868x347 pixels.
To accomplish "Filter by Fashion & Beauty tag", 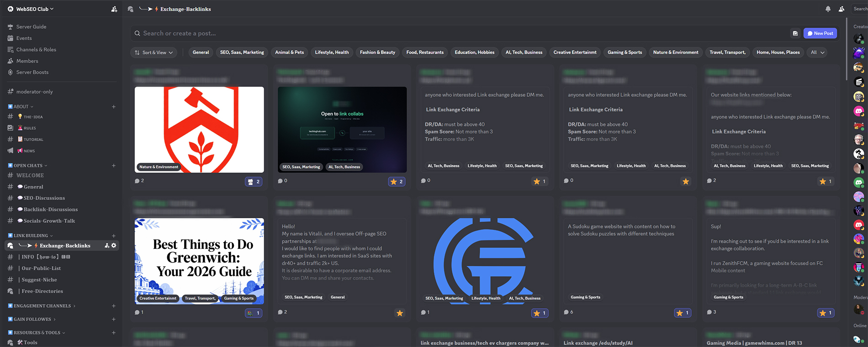I will [x=377, y=53].
